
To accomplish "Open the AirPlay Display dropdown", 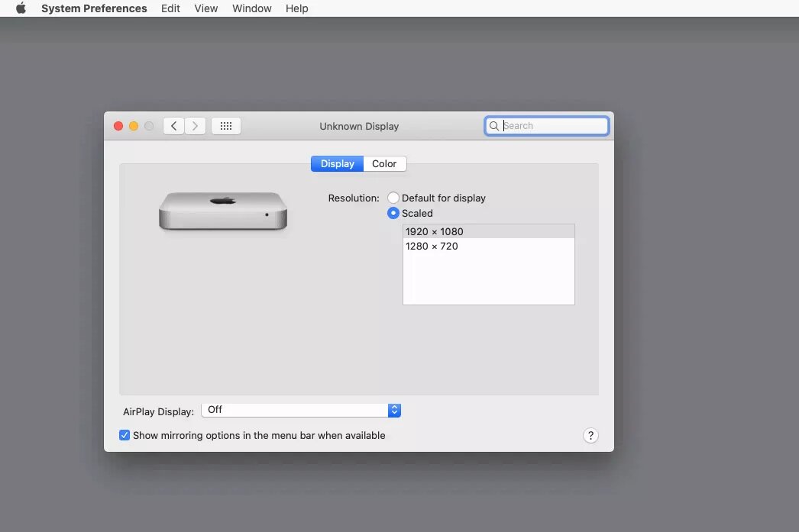I will (301, 411).
